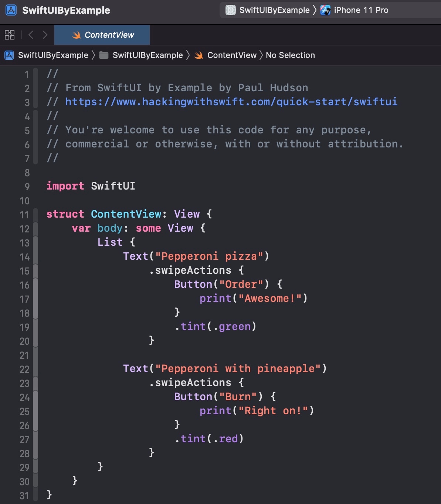The image size is (441, 504).
Task: Select the ContentView editor tab
Action: (x=102, y=35)
